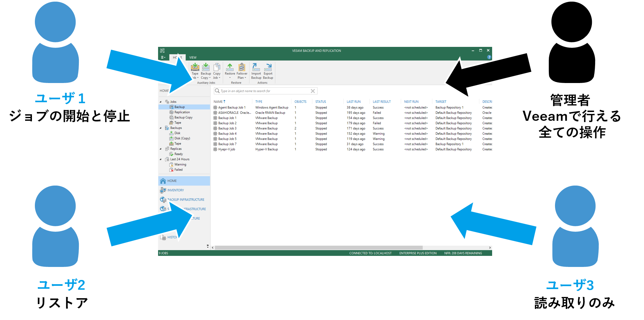644x320 pixels.
Task: Click the INVENTORY navigation icon
Action: click(163, 190)
